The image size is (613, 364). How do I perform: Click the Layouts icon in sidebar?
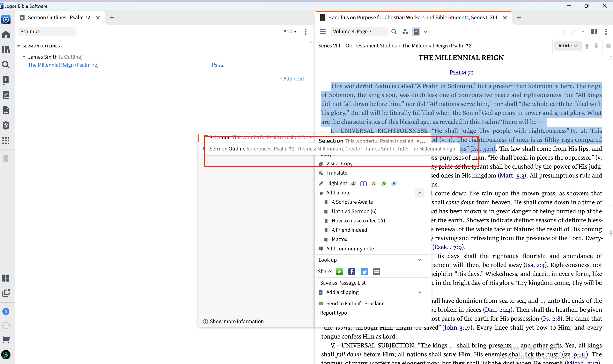click(x=6, y=278)
